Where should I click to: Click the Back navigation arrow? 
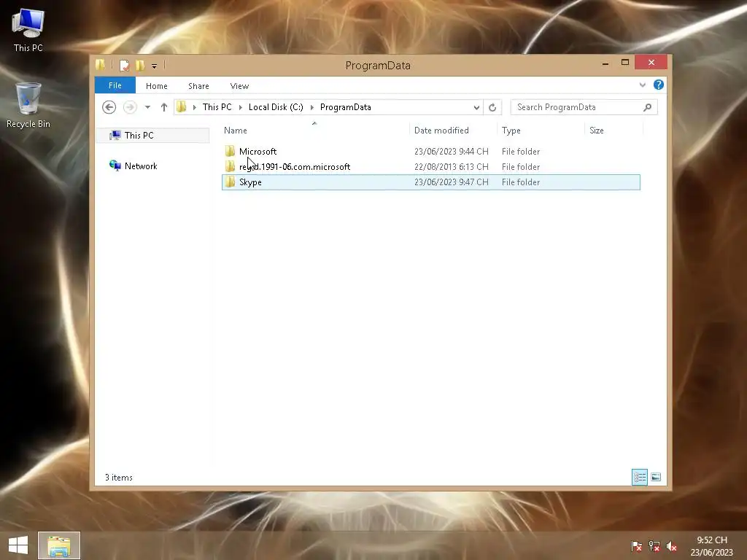click(109, 107)
